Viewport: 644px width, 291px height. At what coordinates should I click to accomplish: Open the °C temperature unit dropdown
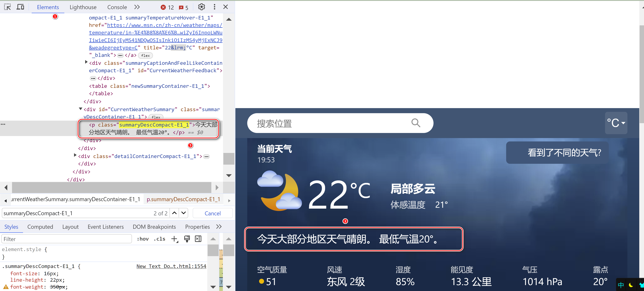click(616, 123)
